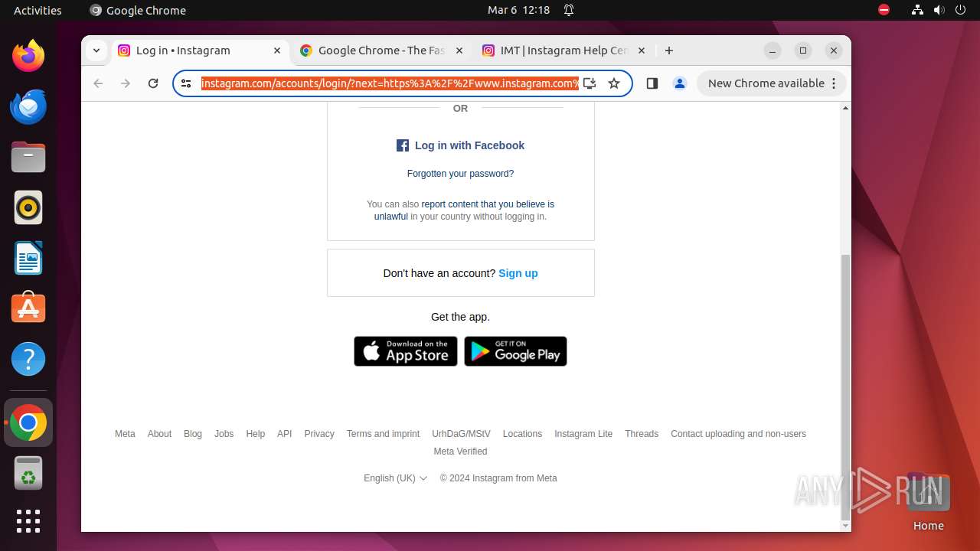The width and height of the screenshot is (980, 551).
Task: Open Google Chrome app menu in top bar
Action: coord(138,10)
